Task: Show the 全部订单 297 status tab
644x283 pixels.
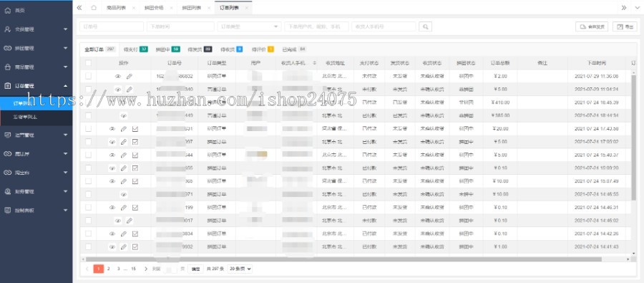Action: (x=99, y=49)
